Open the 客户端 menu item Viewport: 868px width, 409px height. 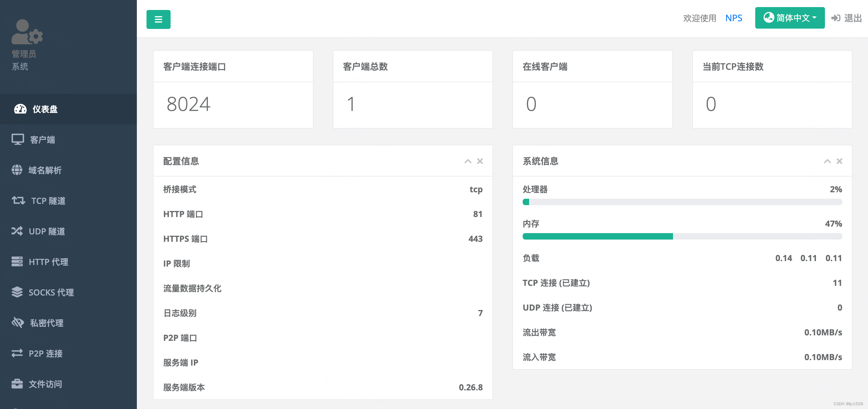[x=68, y=139]
